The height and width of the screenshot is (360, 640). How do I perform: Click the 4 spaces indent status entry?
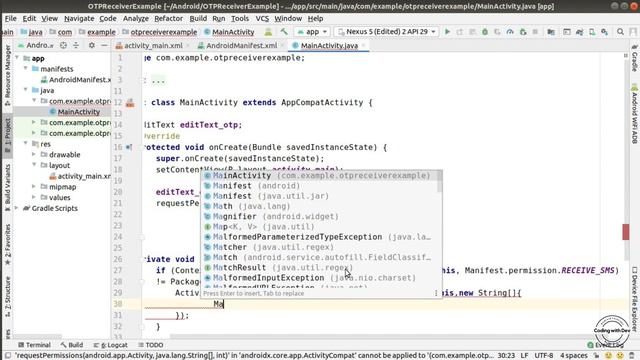point(573,356)
